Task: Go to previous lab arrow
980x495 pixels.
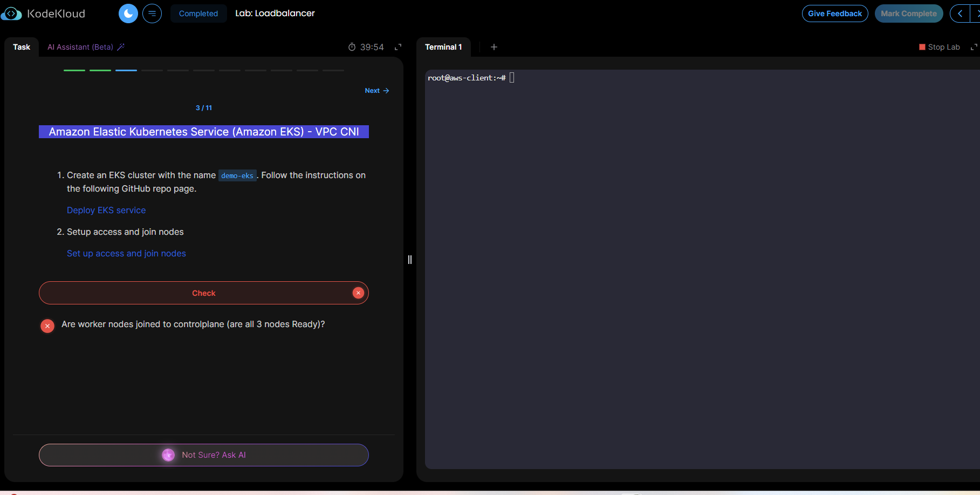Action: [960, 13]
